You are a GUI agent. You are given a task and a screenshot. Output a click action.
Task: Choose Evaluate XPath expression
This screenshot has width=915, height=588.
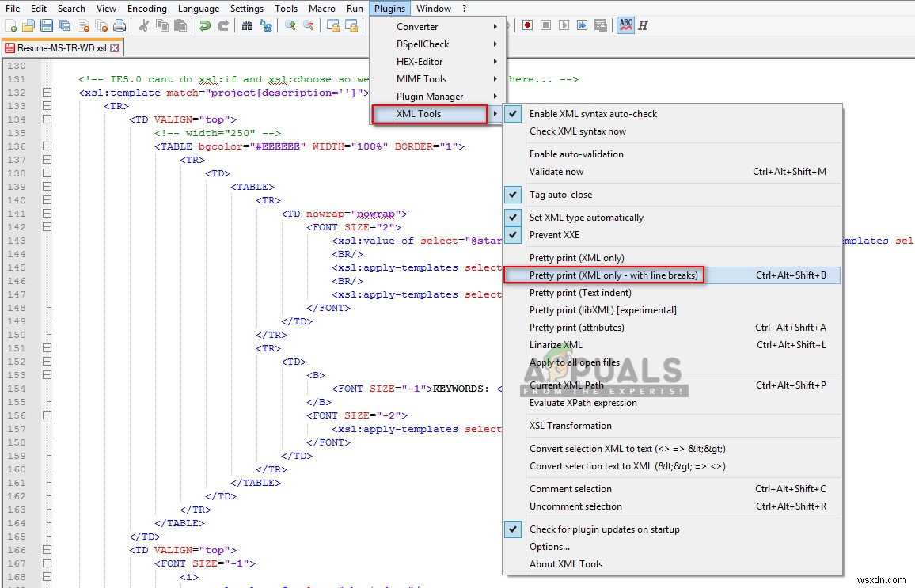[x=672, y=403]
